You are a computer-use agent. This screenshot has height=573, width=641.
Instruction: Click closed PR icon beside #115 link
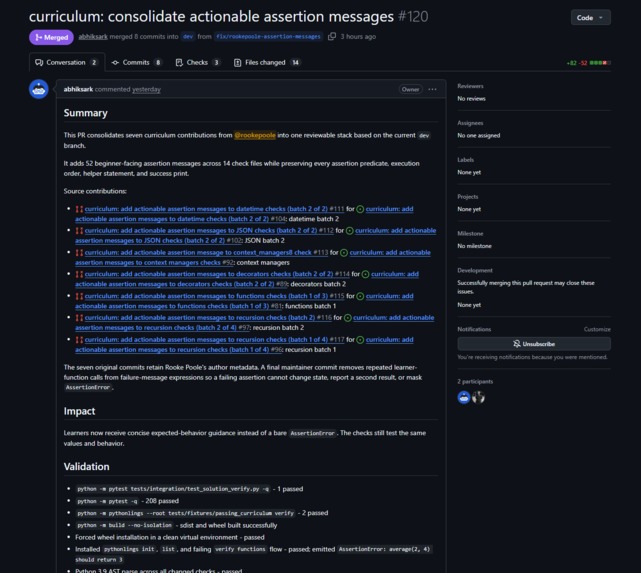(79, 296)
